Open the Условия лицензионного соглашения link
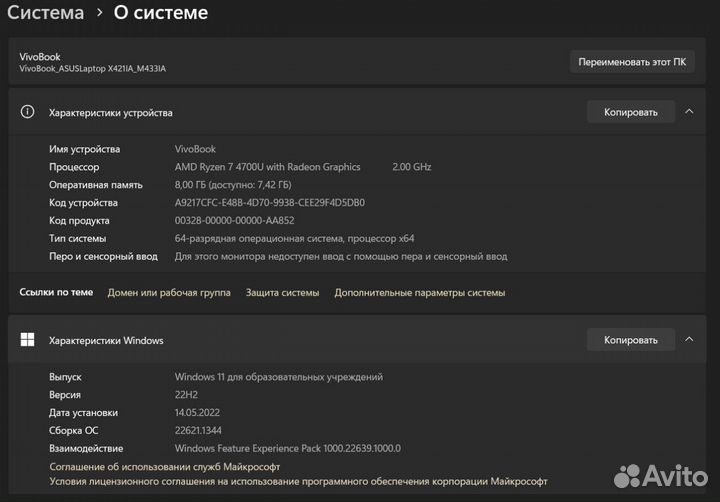 [x=298, y=482]
